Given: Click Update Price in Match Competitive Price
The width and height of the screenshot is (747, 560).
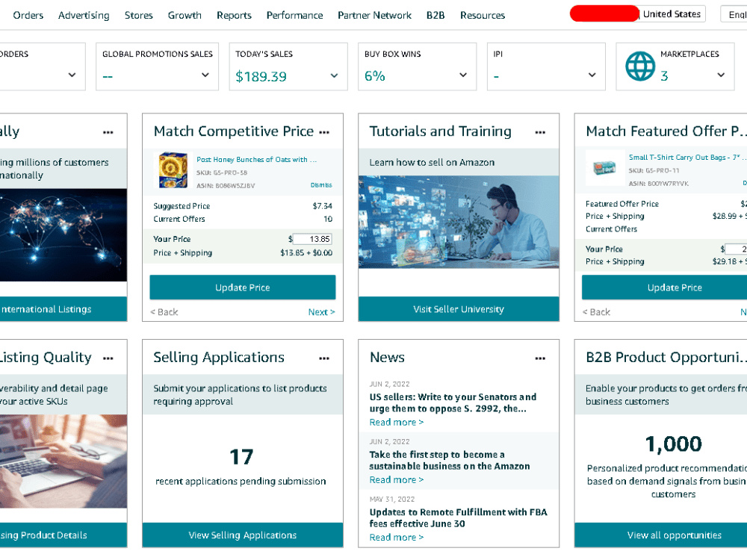Looking at the screenshot, I should click(243, 287).
